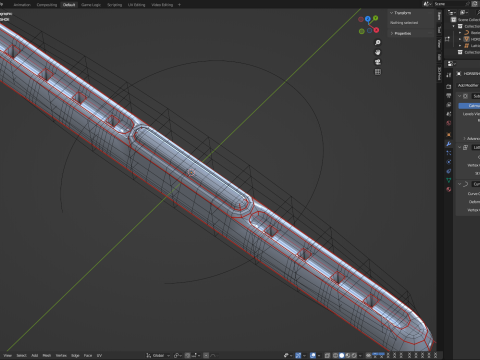
Task: Click the blue Z axis on the navigation gizmo
Action: (368, 19)
